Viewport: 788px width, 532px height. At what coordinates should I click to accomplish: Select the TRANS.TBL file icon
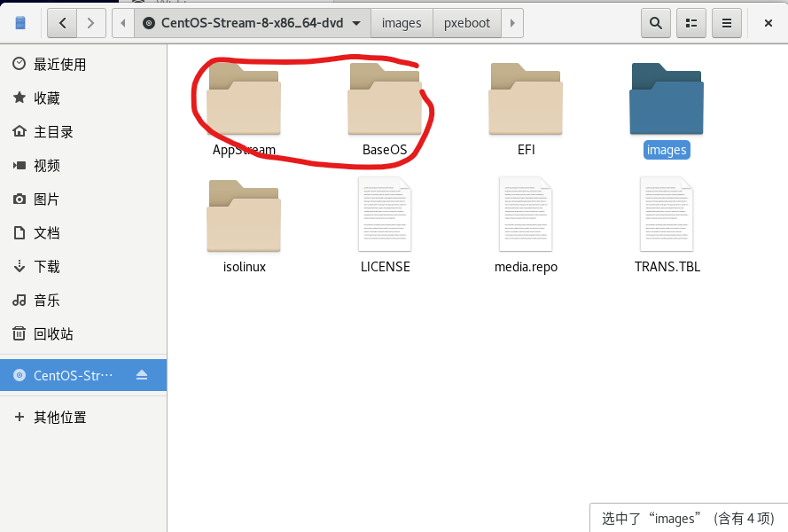[667, 215]
